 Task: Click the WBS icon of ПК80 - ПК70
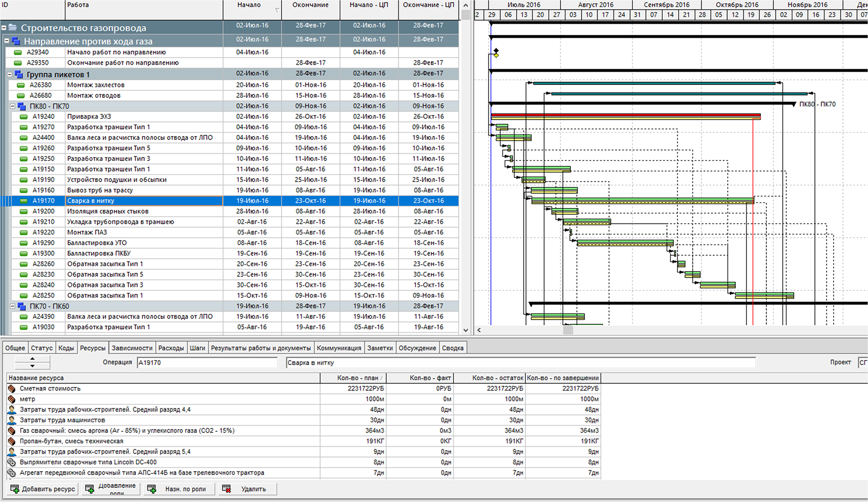[x=22, y=106]
